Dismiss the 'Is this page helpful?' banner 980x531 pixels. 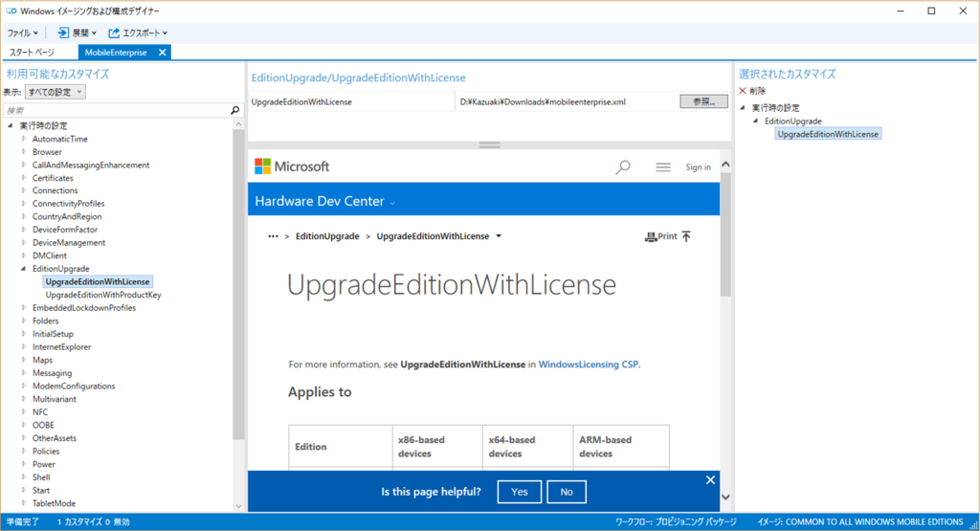pyautogui.click(x=710, y=479)
